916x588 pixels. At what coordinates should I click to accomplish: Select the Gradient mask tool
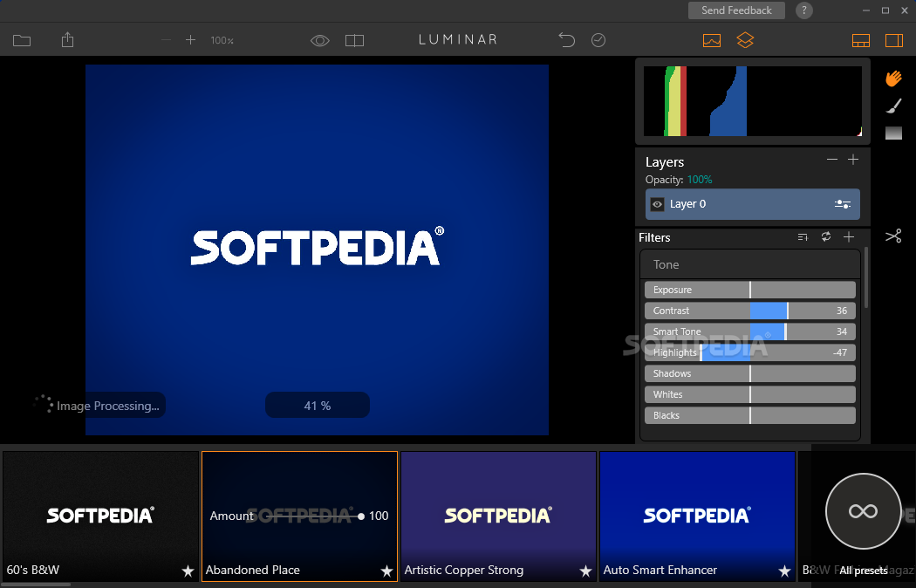click(893, 133)
